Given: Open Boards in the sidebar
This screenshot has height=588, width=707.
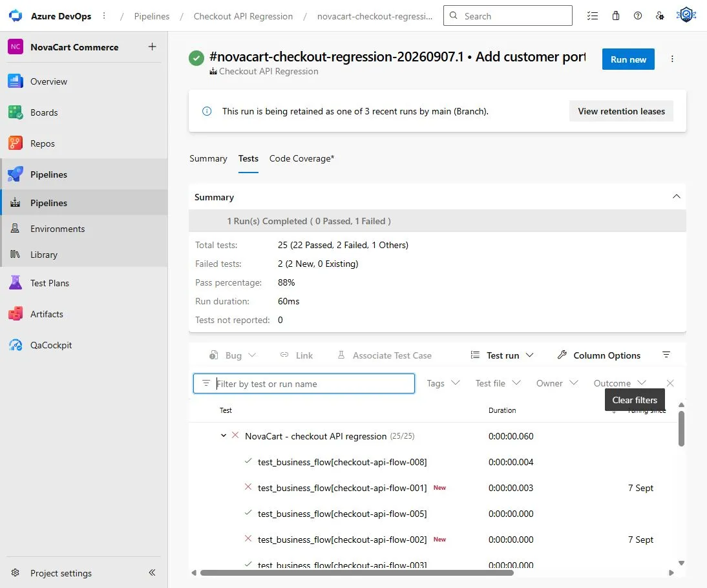Looking at the screenshot, I should point(84,112).
